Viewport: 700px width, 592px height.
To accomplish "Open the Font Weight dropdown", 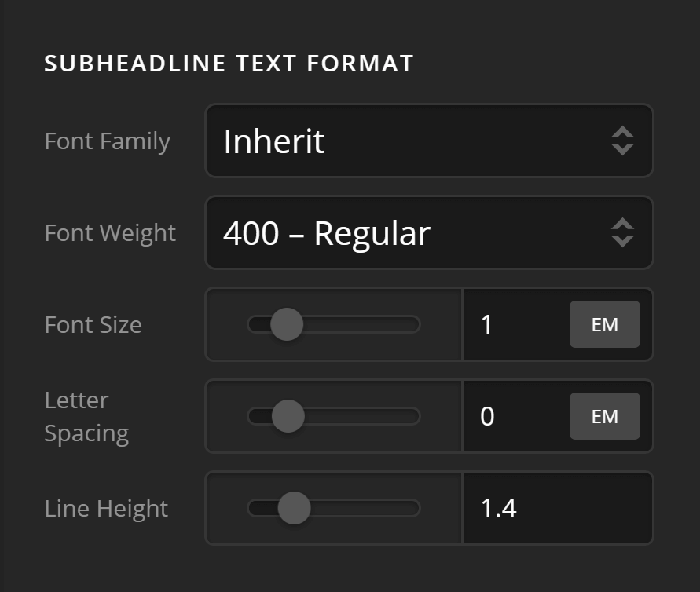I will point(429,232).
